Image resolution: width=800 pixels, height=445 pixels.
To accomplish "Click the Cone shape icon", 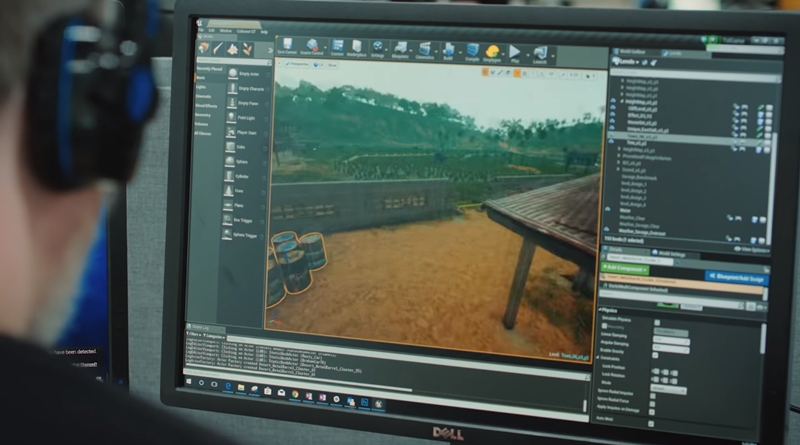I will pos(229,190).
